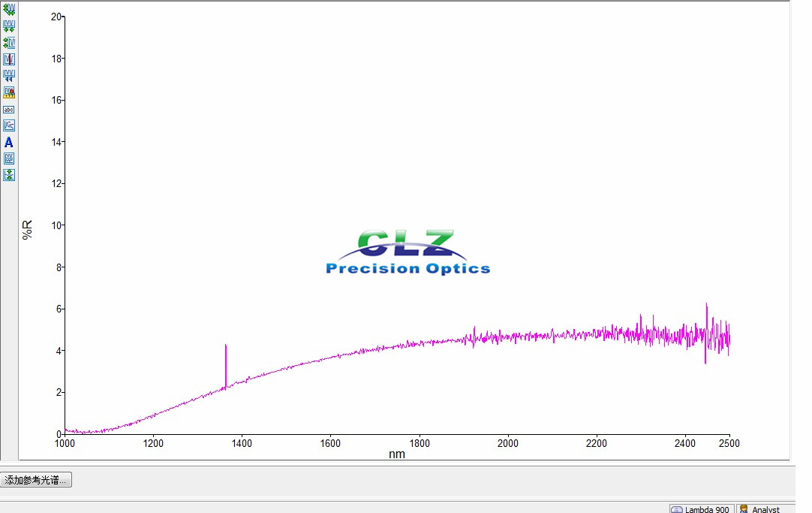
Task: Select the blue letter A text tool
Action: (9, 142)
